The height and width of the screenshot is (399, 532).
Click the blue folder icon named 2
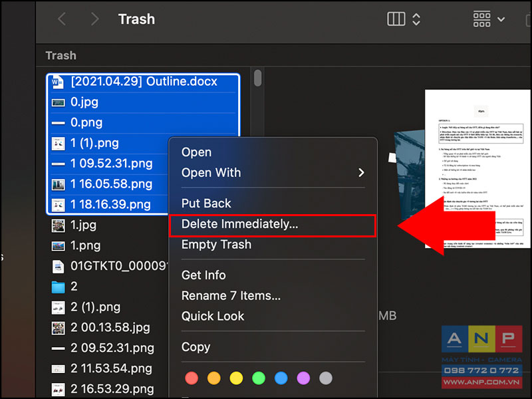pos(58,287)
